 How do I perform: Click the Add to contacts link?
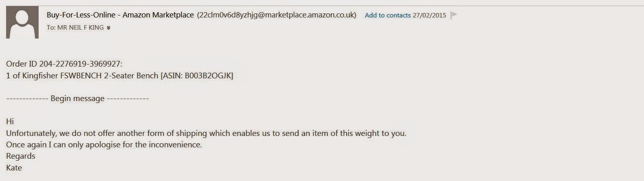387,15
